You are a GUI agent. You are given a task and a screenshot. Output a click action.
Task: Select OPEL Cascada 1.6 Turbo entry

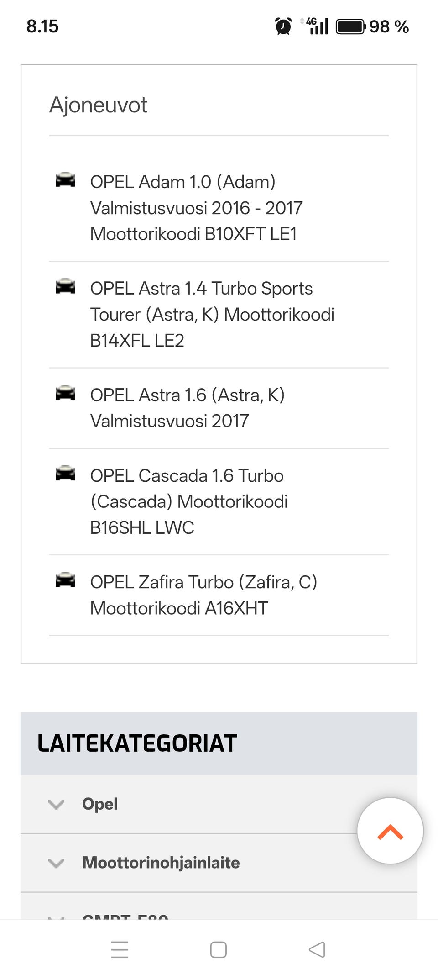pyautogui.click(x=189, y=501)
